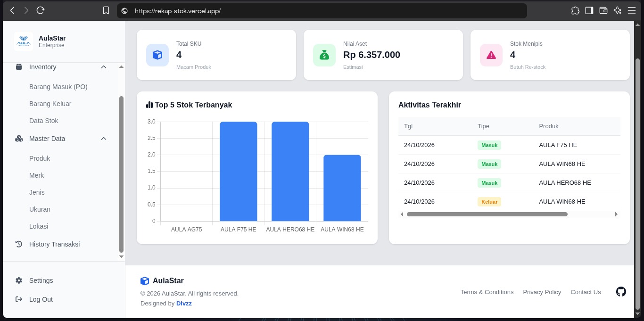
Task: Click the Produk column header
Action: coord(549,126)
